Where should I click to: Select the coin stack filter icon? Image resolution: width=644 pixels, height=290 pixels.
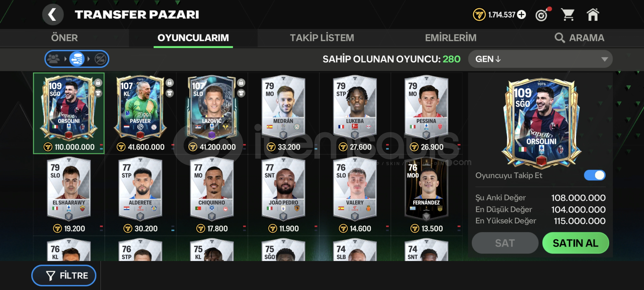point(77,59)
